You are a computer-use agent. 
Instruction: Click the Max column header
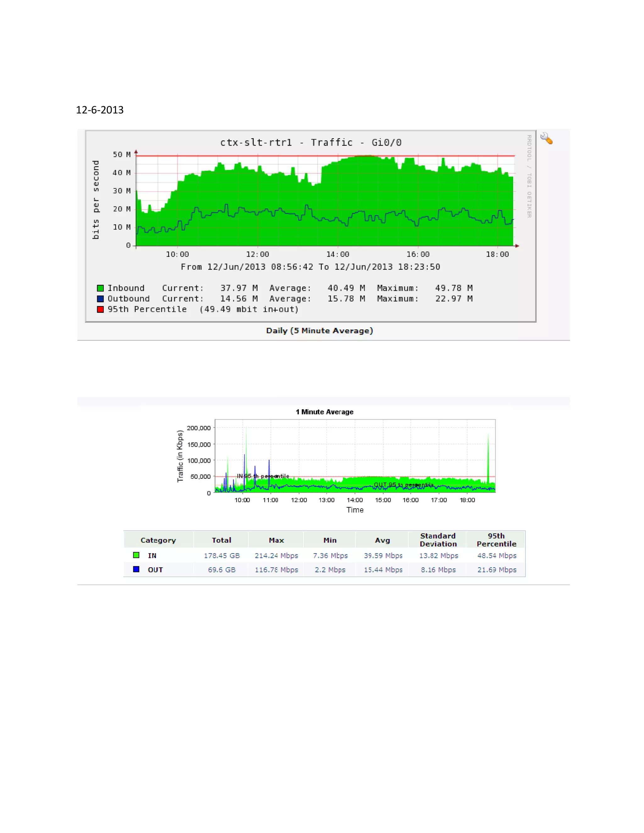coord(276,540)
